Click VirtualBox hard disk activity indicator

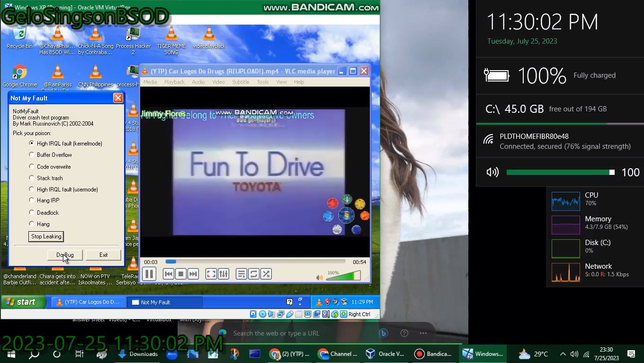point(253,314)
